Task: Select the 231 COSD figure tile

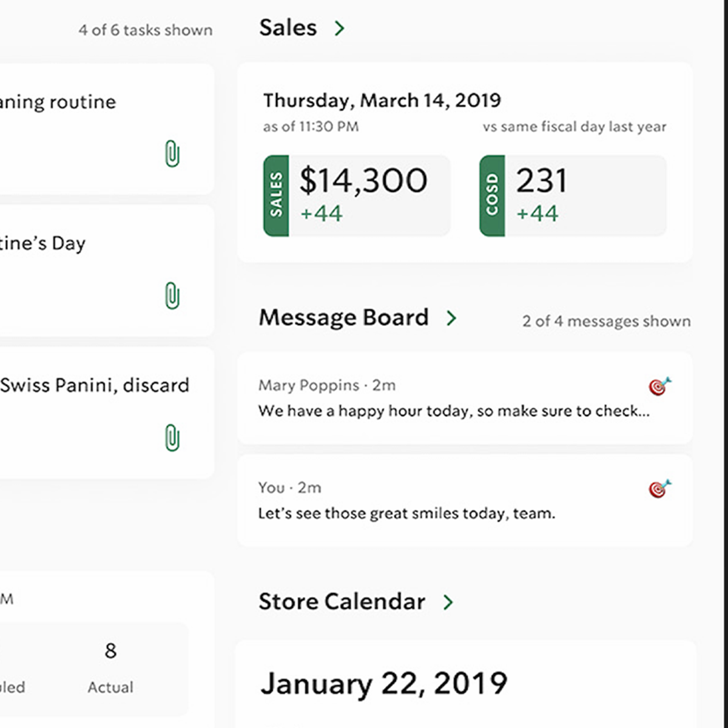Action: click(x=585, y=195)
